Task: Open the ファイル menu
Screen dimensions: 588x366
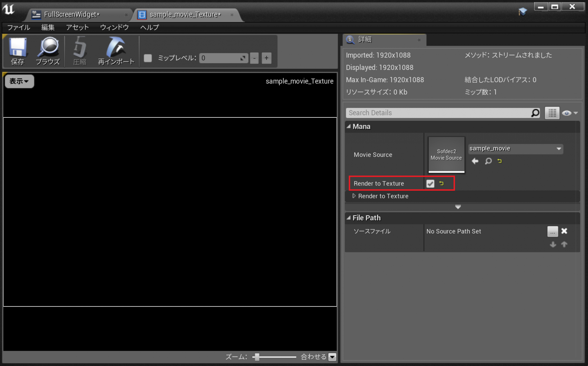Action: 19,27
